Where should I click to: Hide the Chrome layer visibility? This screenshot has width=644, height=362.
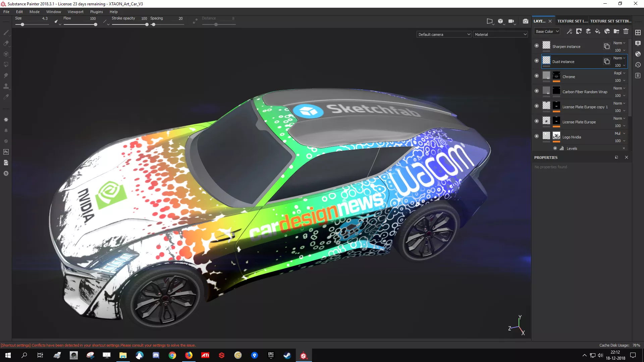click(x=537, y=76)
